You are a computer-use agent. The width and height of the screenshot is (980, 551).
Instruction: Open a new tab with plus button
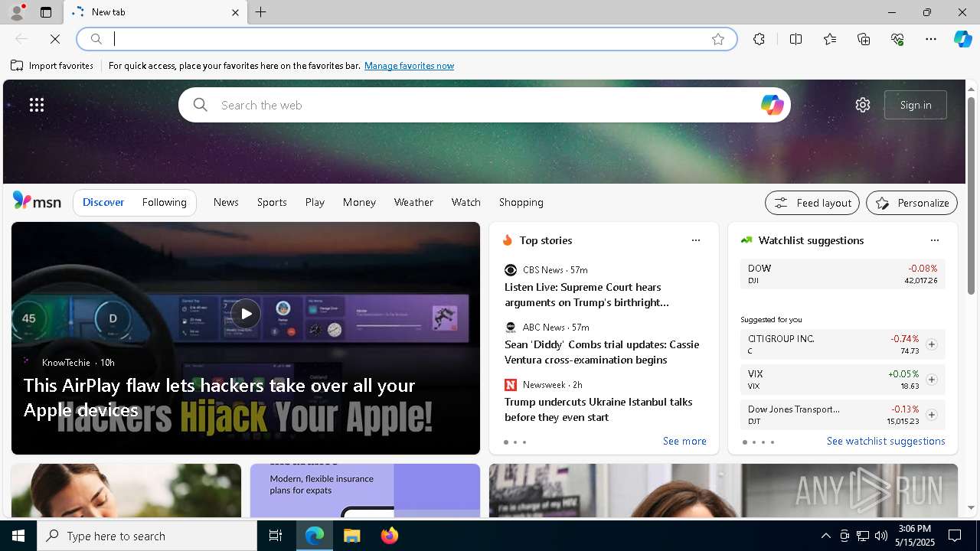pos(261,12)
